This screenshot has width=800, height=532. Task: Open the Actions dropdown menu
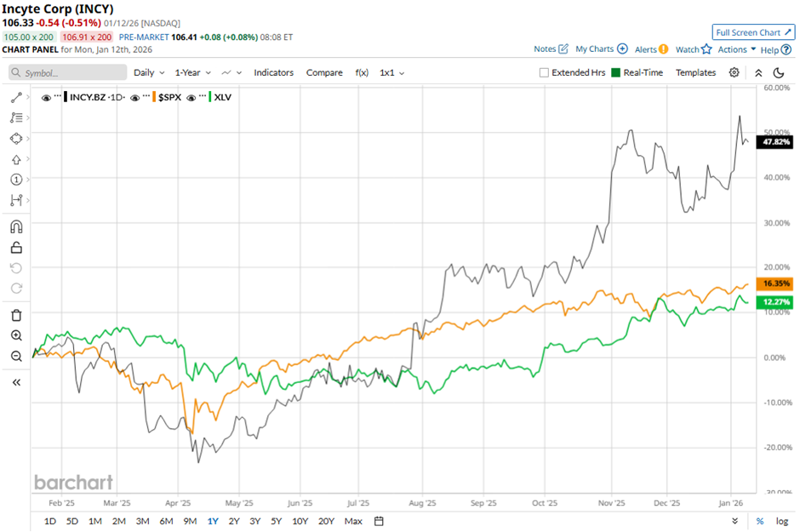coord(736,49)
